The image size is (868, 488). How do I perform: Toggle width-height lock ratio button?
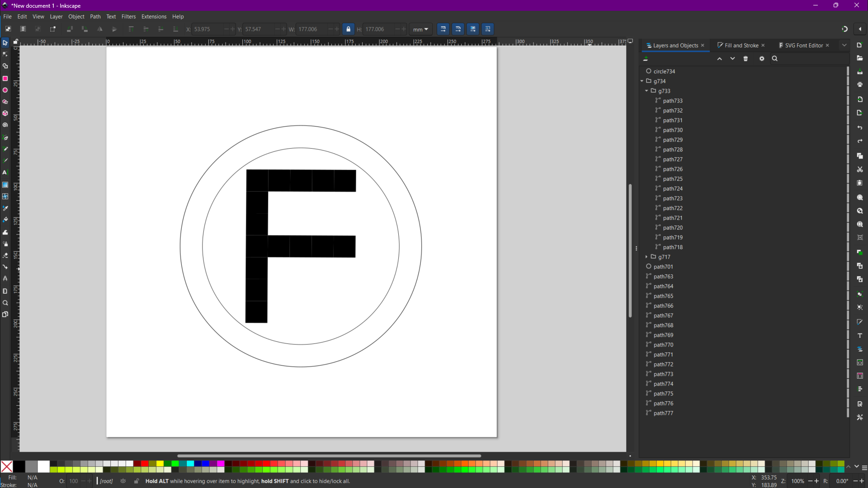348,29
